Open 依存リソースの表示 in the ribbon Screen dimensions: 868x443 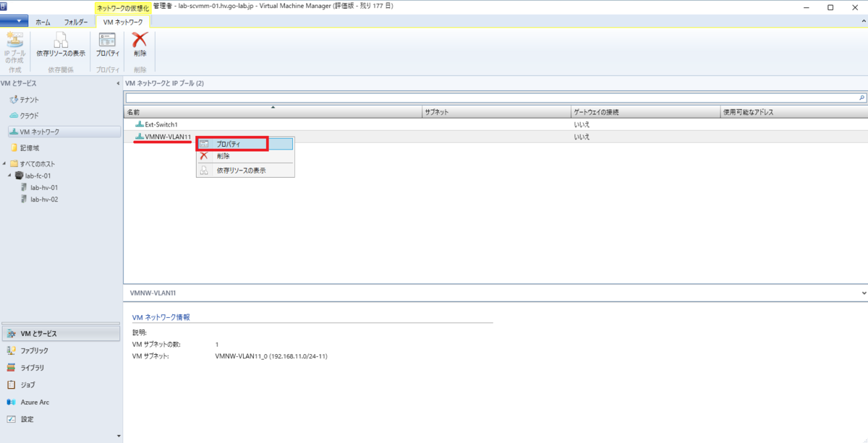pyautogui.click(x=61, y=46)
